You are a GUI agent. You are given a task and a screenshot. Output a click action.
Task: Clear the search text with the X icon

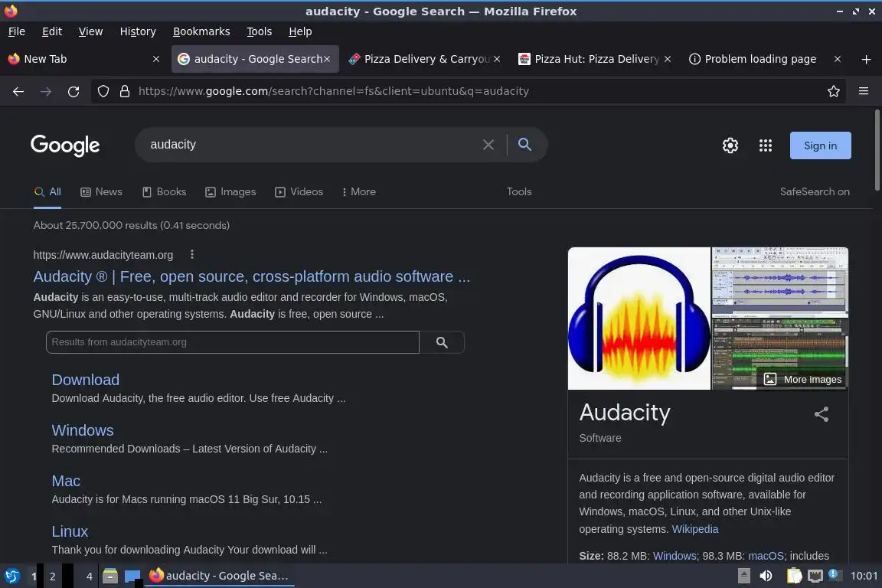click(x=488, y=145)
